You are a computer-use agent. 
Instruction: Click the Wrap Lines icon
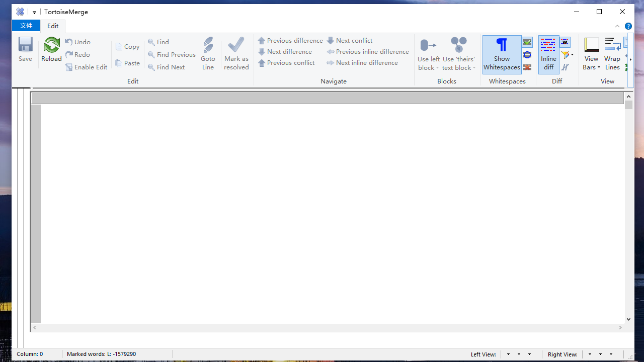tap(612, 45)
